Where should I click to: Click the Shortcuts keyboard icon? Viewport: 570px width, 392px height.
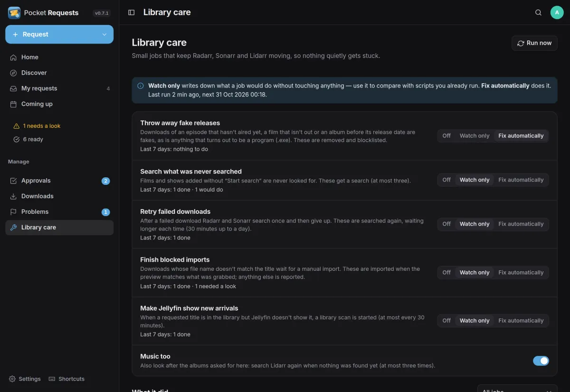pos(52,379)
